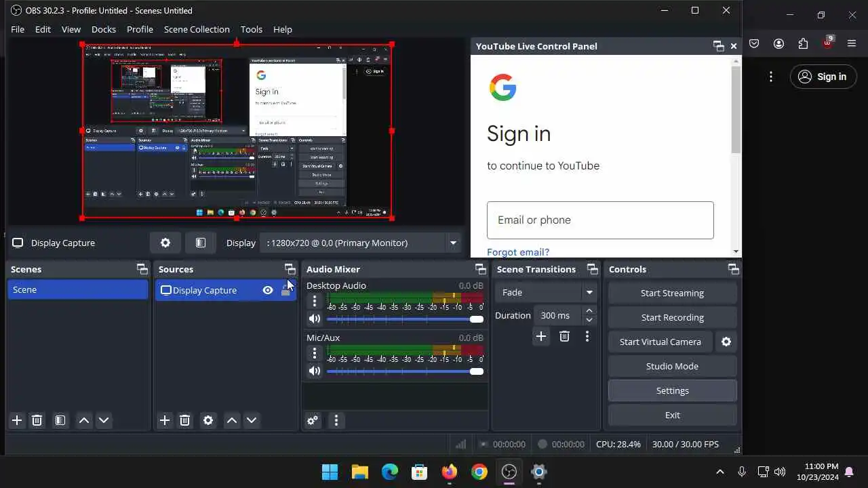The image size is (868, 488).
Task: Open the Edit menu
Action: click(x=43, y=29)
